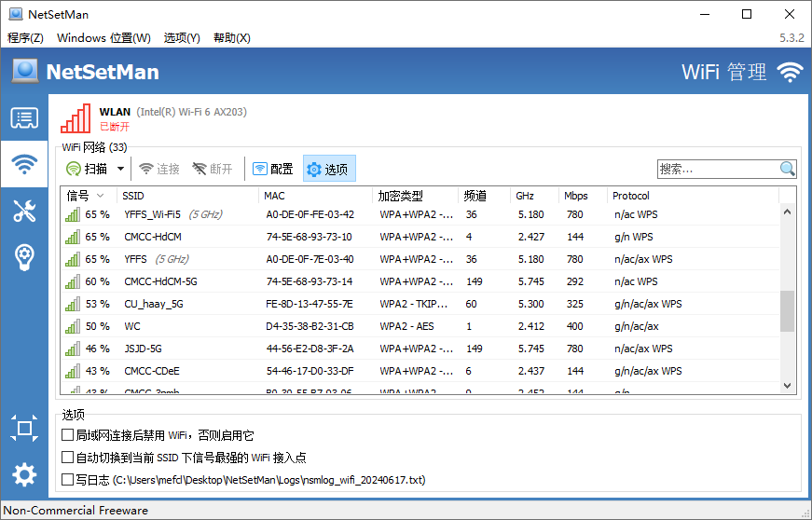812x520 pixels.
Task: Click the network list scrollbar thumb
Action: click(787, 310)
